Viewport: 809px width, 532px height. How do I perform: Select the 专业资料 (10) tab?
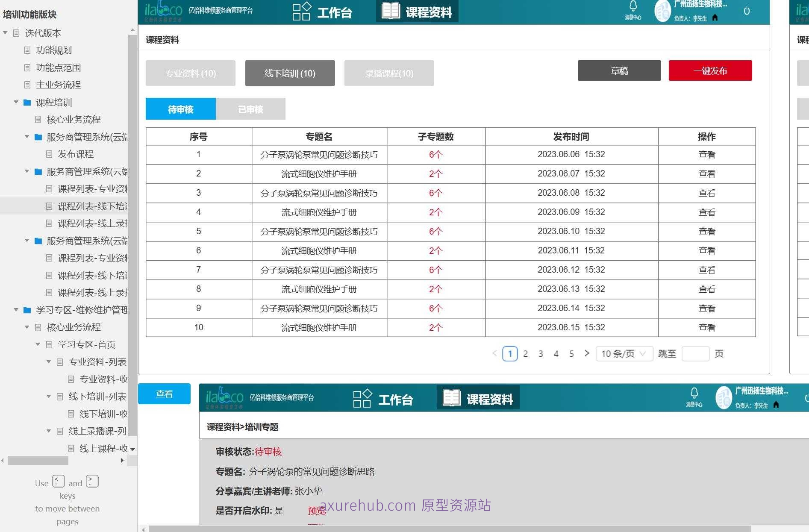tap(191, 73)
